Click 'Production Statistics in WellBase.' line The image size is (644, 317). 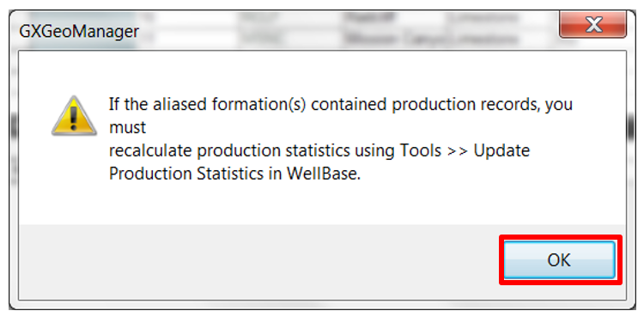pos(234,174)
